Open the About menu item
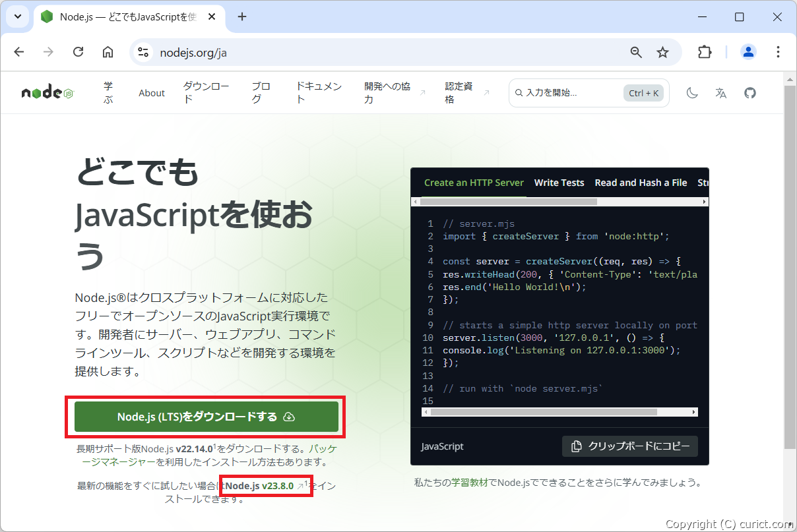 (152, 93)
